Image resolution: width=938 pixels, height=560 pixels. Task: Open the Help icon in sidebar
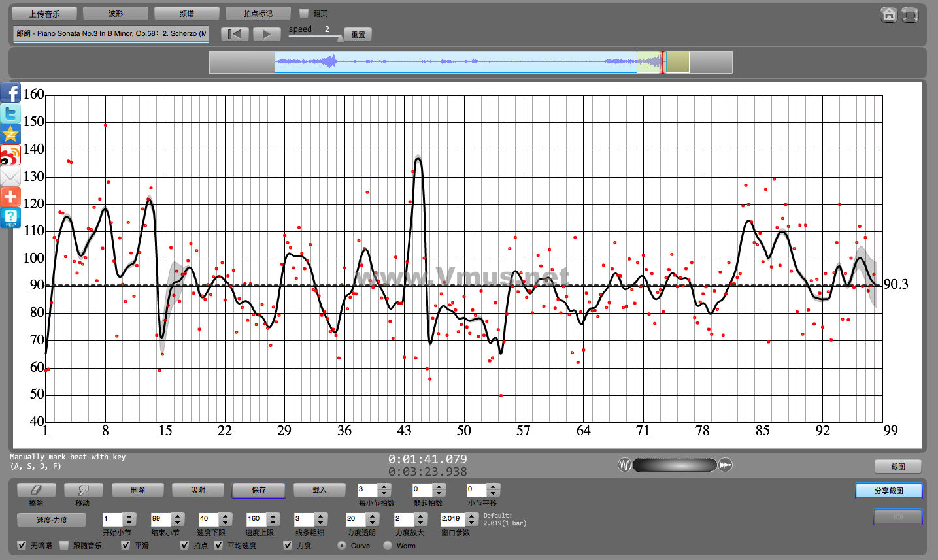pyautogui.click(x=10, y=218)
